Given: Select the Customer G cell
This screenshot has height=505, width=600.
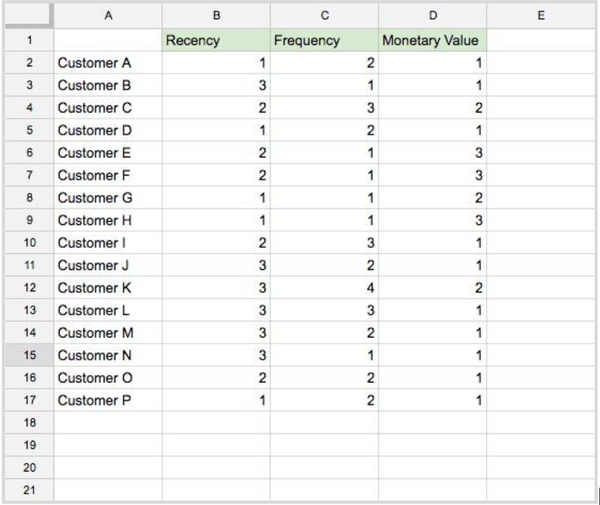Looking at the screenshot, I should [108, 198].
